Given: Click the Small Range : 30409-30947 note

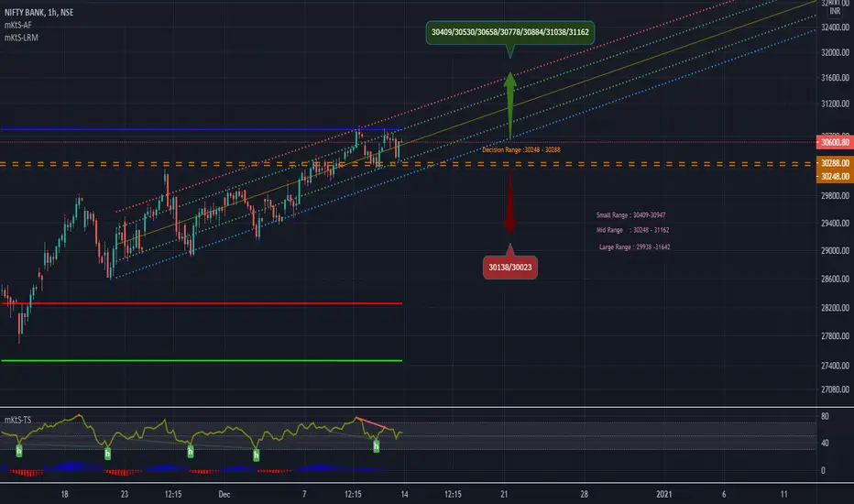Looking at the screenshot, I should [x=630, y=215].
